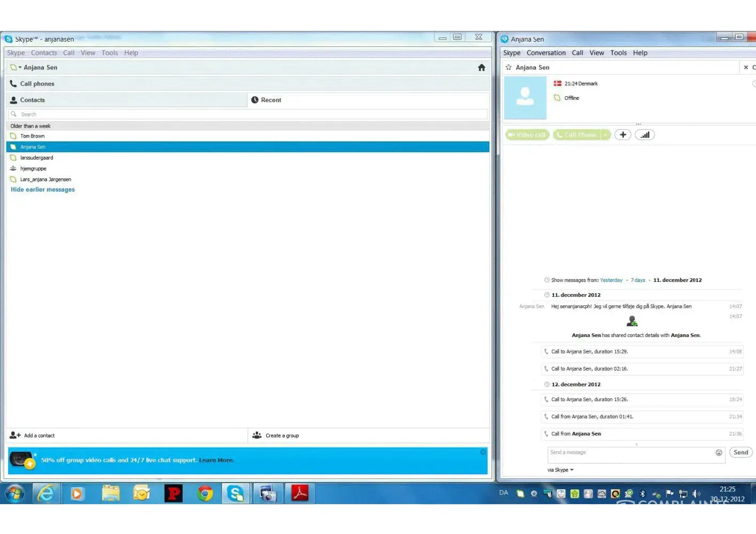Open Windows Media Player from taskbar
Screen dimensions: 756x534
click(77, 493)
